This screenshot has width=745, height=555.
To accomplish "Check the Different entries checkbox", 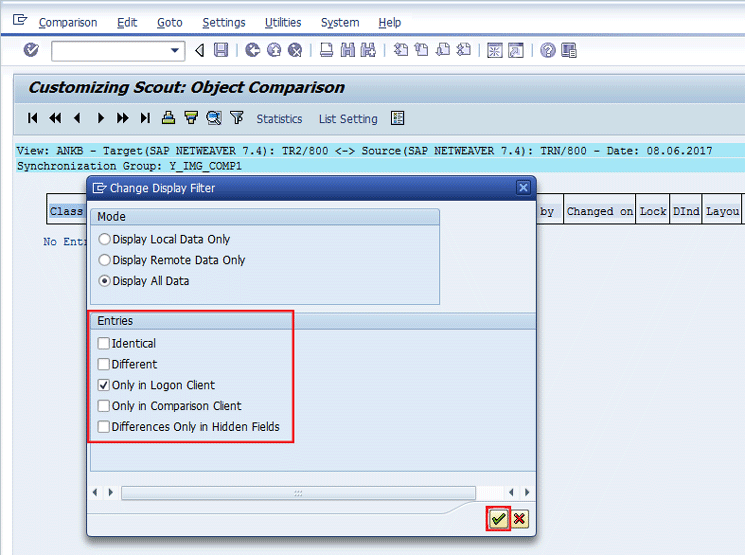I will (104, 364).
